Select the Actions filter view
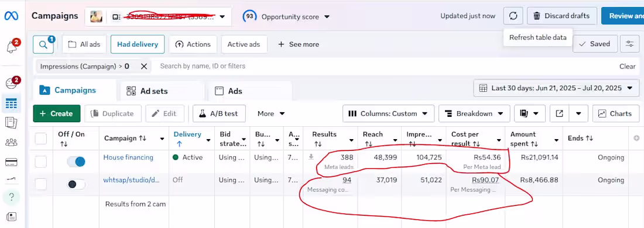Screen dimensions: 644x228 [x=193, y=44]
